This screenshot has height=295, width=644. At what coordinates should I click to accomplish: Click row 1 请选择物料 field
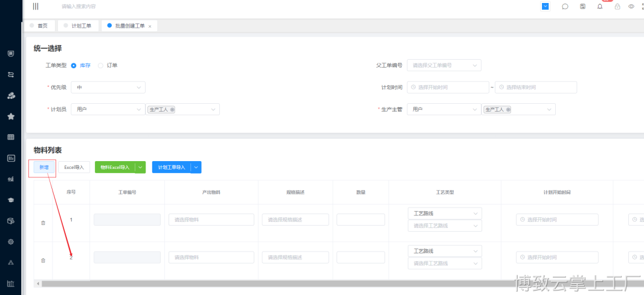[x=211, y=220]
